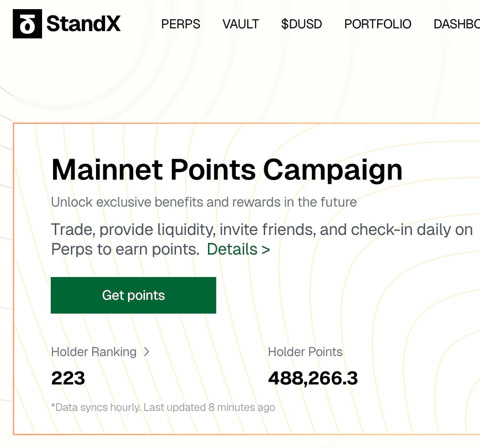This screenshot has height=448, width=480.
Task: Open the partially visible DASHBOARD nav item
Action: click(456, 24)
